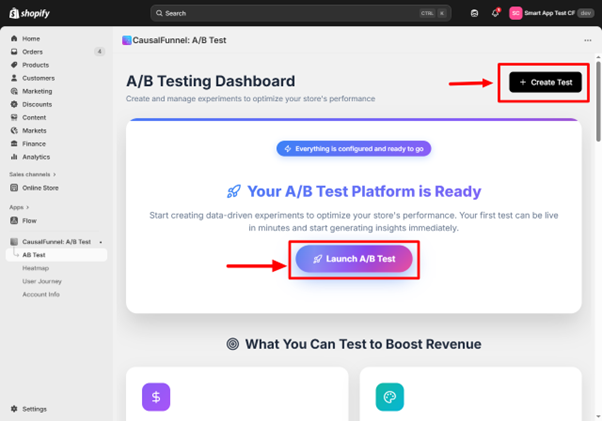Click the Shopify logo

pos(28,13)
